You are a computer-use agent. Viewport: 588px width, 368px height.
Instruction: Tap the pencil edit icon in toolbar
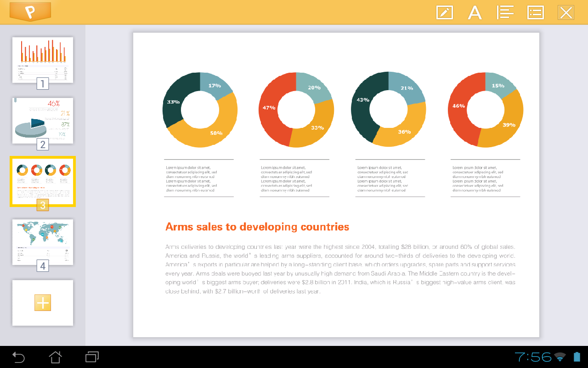point(444,12)
